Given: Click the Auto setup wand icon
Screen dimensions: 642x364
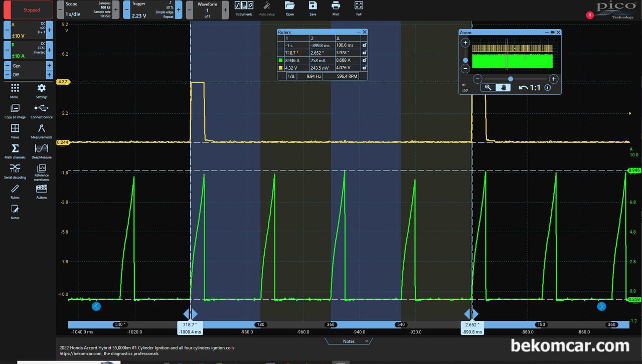Looking at the screenshot, I should point(267,9).
